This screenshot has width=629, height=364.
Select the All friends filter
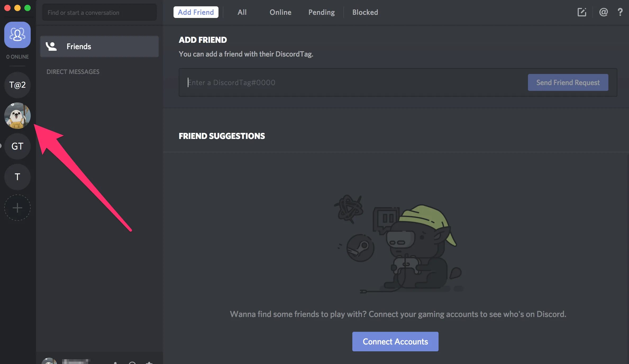pos(241,12)
